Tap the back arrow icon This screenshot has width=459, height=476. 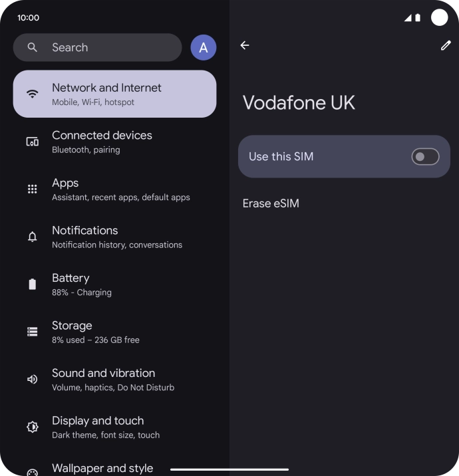click(245, 45)
